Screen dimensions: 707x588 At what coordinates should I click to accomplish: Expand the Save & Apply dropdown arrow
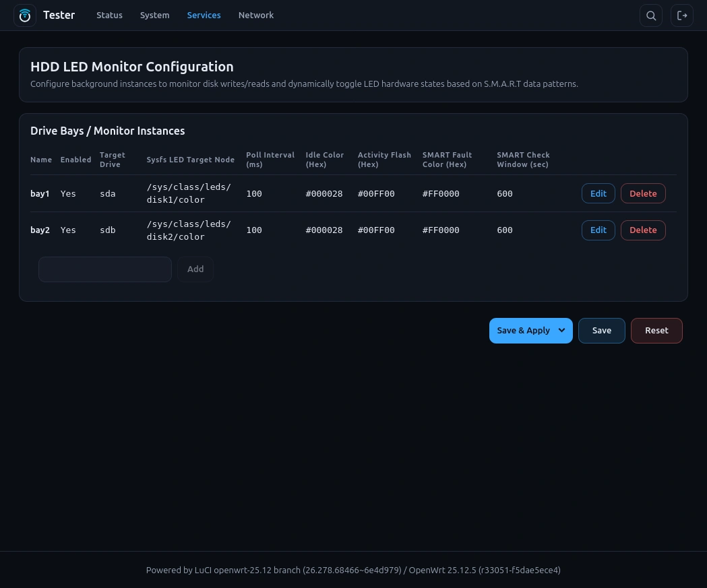pyautogui.click(x=562, y=330)
